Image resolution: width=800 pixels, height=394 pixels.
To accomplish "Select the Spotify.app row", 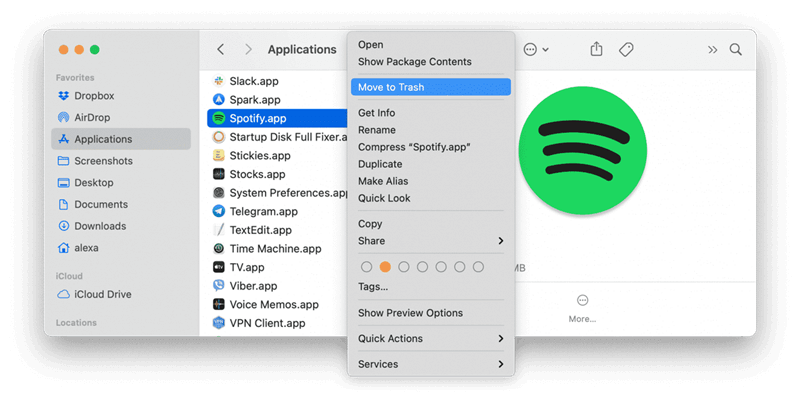I will tap(278, 118).
